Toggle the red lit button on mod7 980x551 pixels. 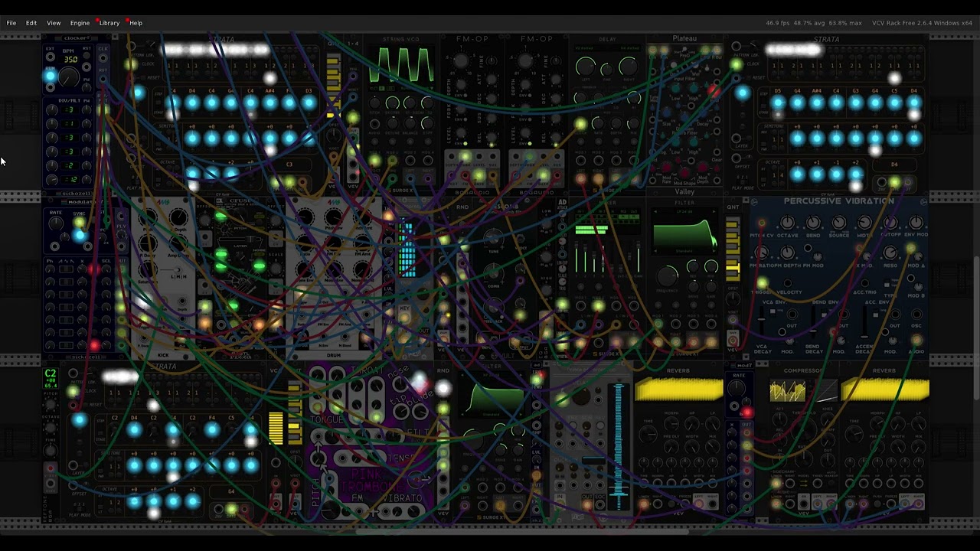[x=746, y=413]
